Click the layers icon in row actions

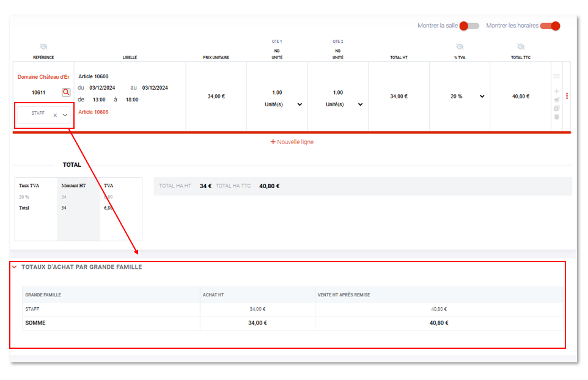click(556, 100)
